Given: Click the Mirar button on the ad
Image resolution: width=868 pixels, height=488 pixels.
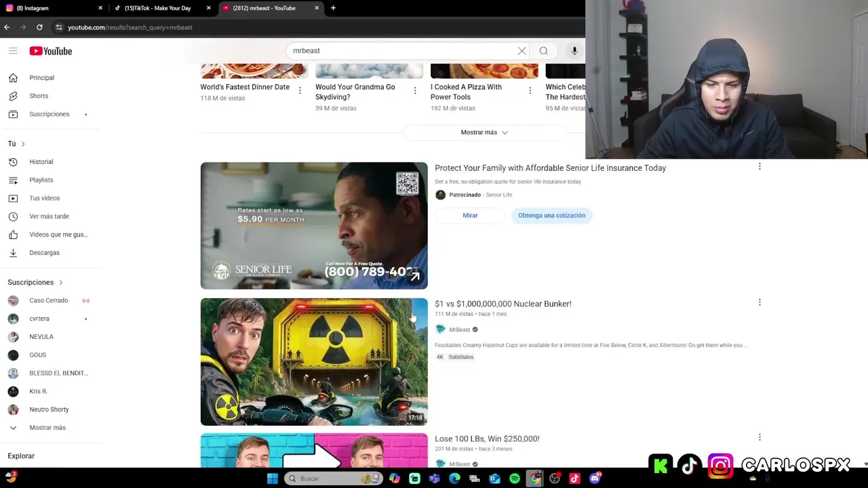Looking at the screenshot, I should point(470,216).
